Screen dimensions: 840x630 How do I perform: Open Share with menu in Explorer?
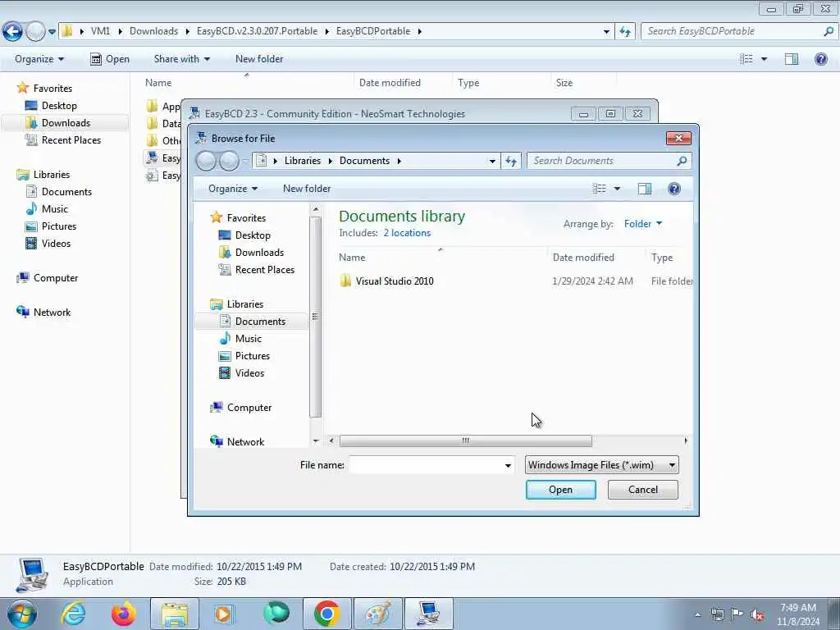coord(181,59)
